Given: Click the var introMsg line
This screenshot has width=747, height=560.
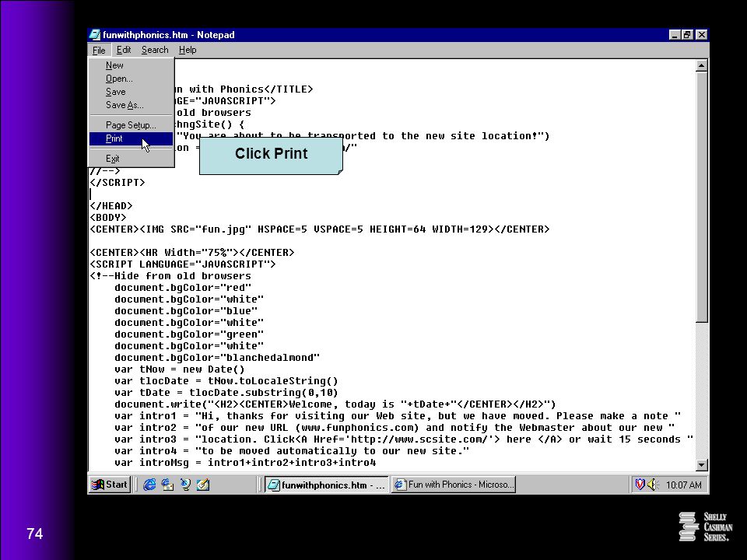Looking at the screenshot, I should [x=245, y=463].
